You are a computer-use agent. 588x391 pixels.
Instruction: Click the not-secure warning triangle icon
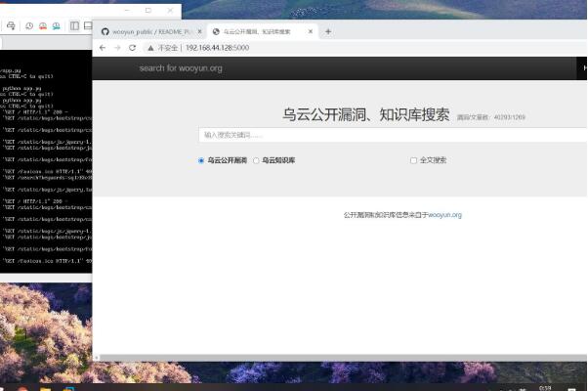click(x=150, y=48)
